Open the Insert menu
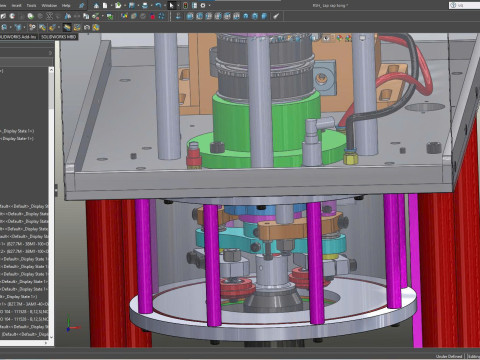This screenshot has width=480, height=360. [x=16, y=6]
